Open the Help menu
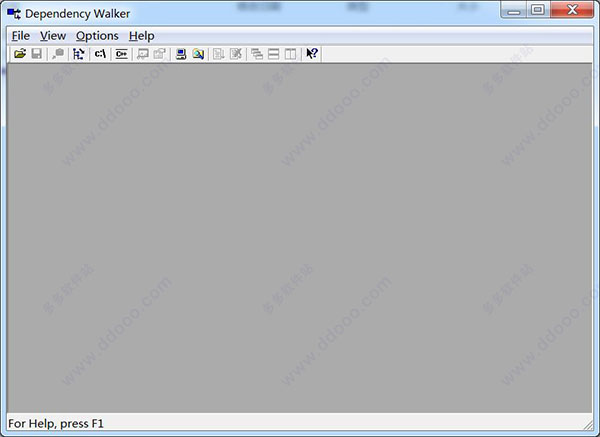The image size is (600, 437). tap(142, 36)
